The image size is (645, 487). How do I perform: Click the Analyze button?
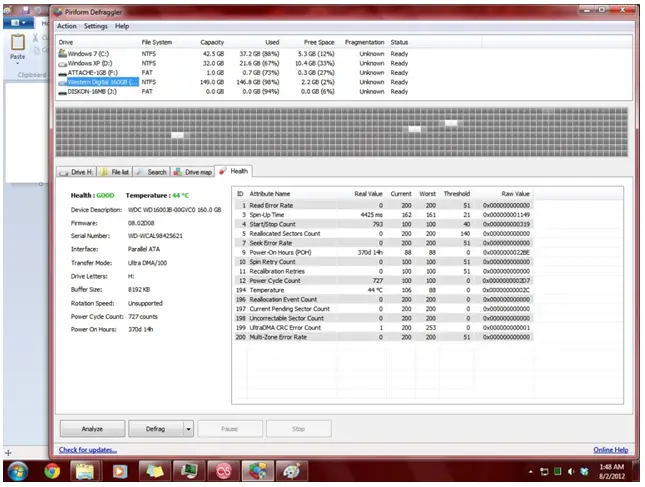[92, 429]
